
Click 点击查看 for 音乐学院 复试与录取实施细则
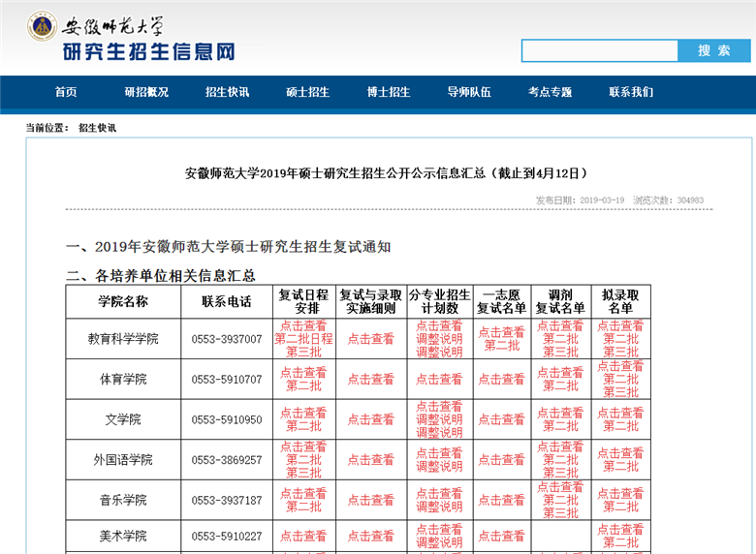pyautogui.click(x=371, y=500)
